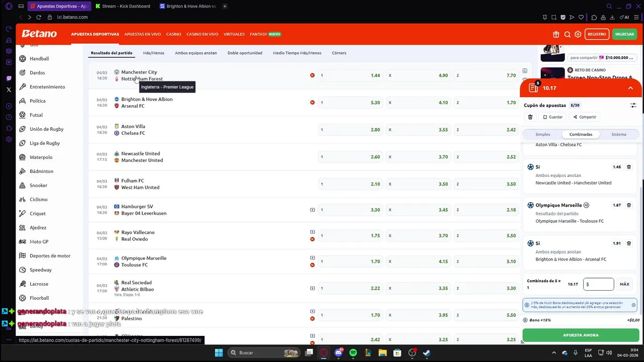The width and height of the screenshot is (644, 362).
Task: Open live stream icon for Hamburger SV match
Action: (x=312, y=210)
